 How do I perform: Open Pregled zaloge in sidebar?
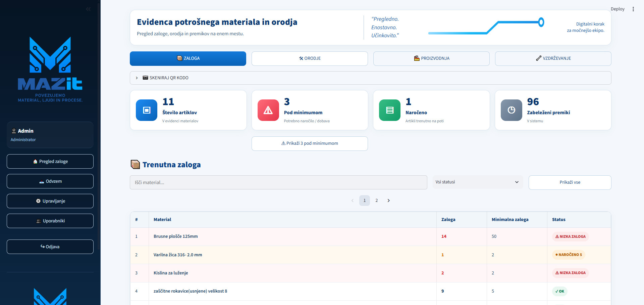[x=50, y=161]
